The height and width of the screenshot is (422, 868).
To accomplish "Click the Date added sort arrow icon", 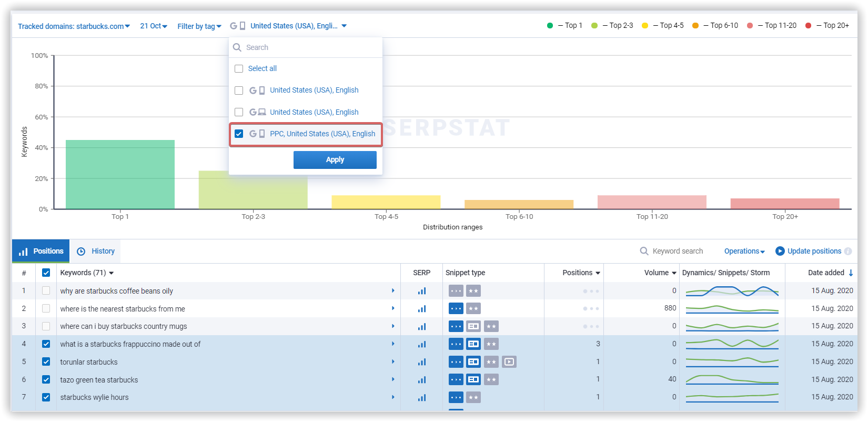I will tap(851, 273).
